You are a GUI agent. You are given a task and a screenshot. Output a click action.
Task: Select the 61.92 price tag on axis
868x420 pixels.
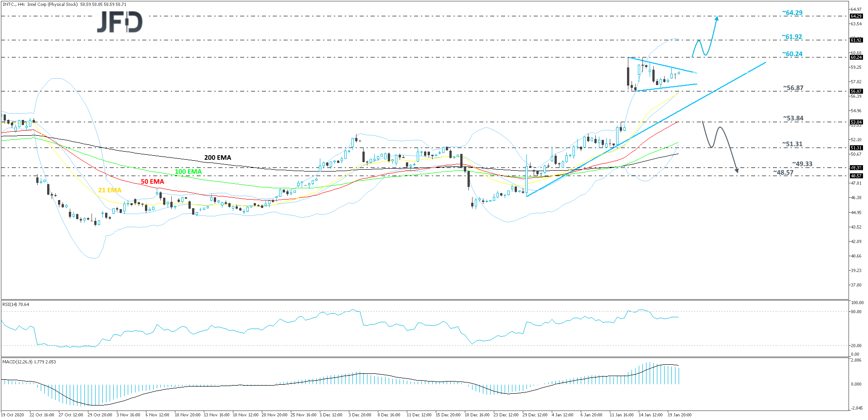(856, 40)
